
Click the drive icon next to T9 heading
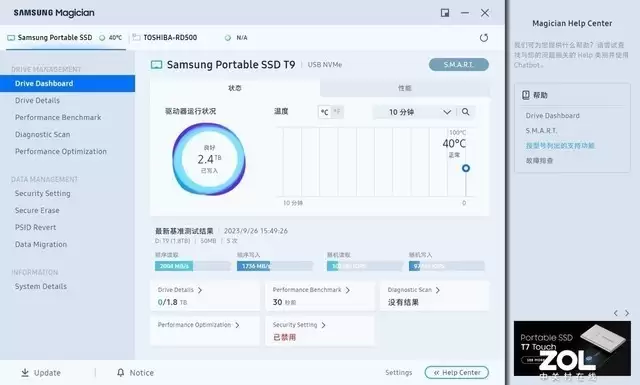pyautogui.click(x=157, y=65)
